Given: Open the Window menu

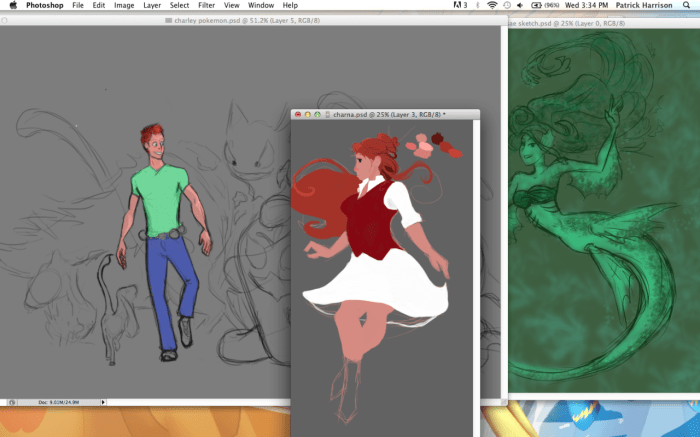Looking at the screenshot, I should point(260,6).
